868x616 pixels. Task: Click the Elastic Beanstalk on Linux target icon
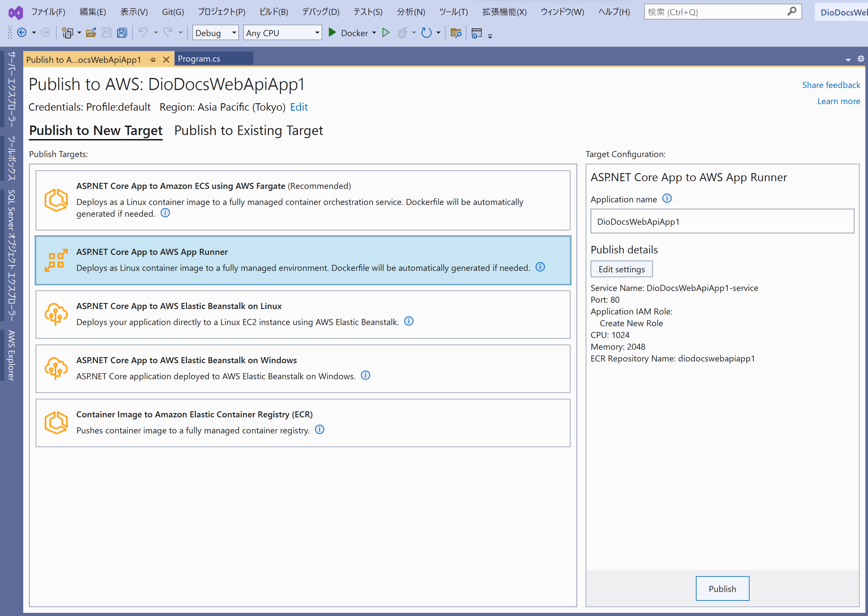56,314
